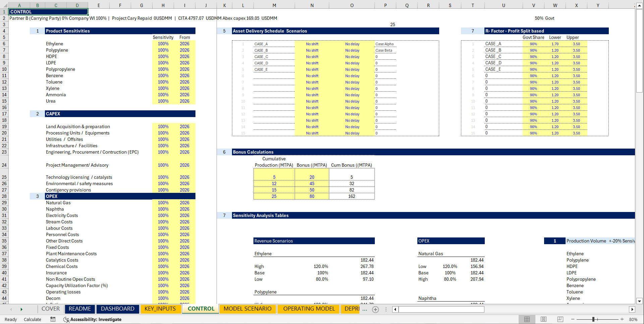Switch to Page Layout view in status bar
The image size is (644, 324).
[x=543, y=319]
